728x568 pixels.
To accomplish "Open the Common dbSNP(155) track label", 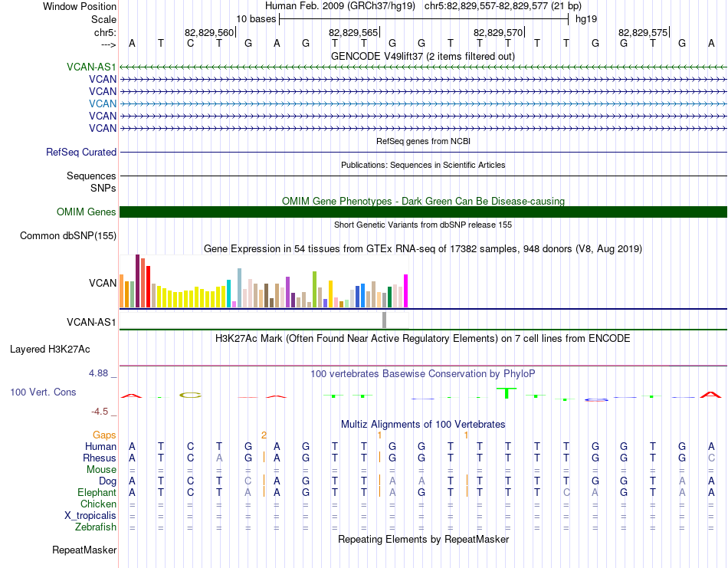I will (67, 236).
